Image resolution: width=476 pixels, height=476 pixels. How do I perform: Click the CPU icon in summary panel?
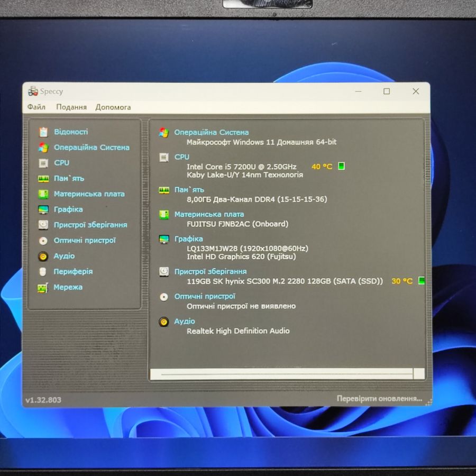pyautogui.click(x=164, y=158)
